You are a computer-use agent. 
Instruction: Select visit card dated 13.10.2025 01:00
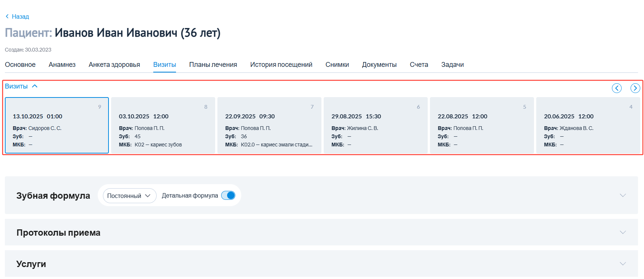[57, 125]
